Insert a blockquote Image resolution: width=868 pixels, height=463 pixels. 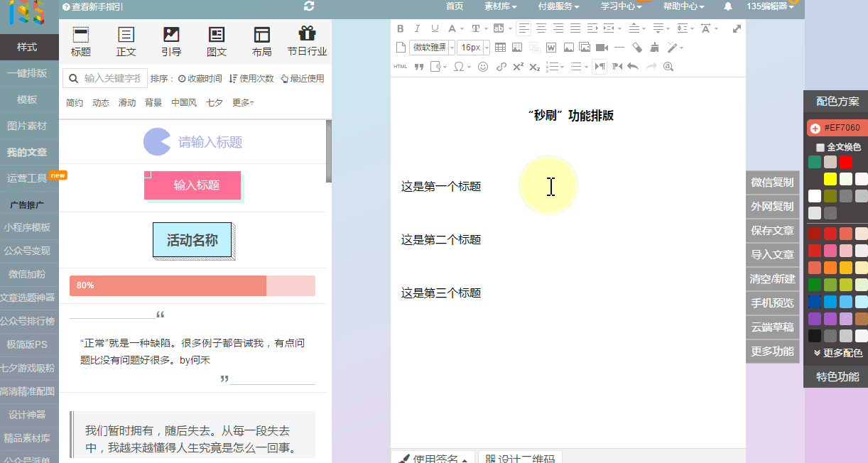click(419, 67)
